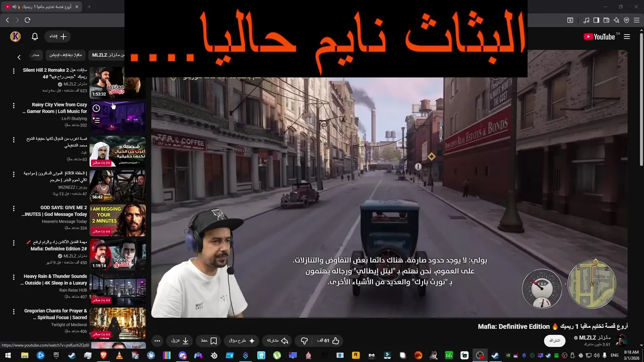
Task: Open the YouTube hamburger guide menu
Action: pos(627,37)
